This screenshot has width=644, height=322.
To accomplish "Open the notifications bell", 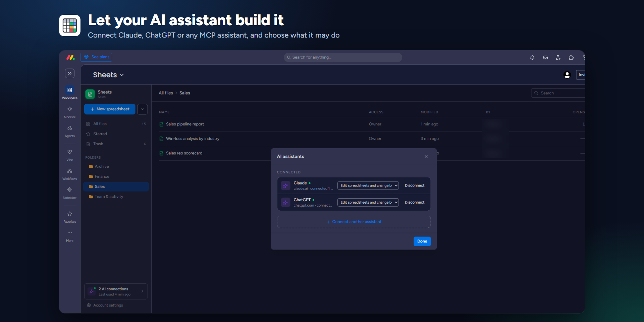I will 532,57.
